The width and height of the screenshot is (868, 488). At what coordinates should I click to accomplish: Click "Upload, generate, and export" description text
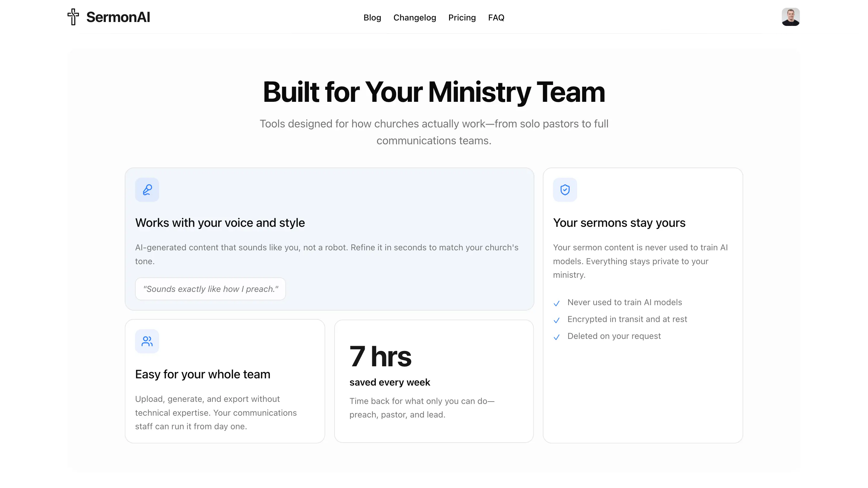tap(216, 413)
